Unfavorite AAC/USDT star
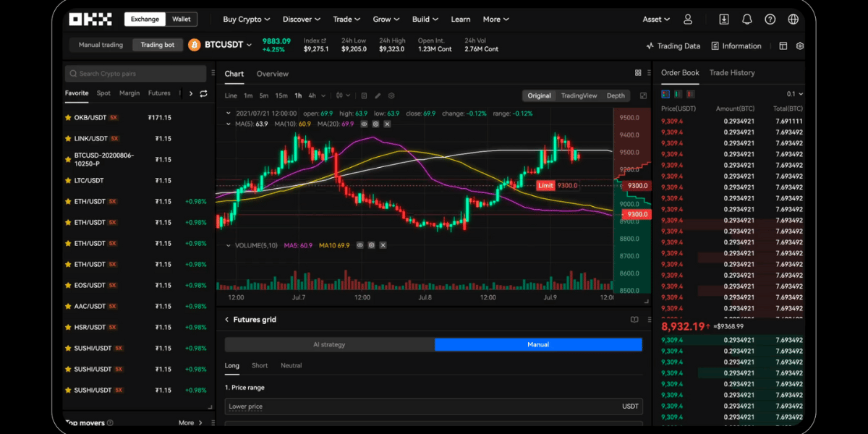 [x=68, y=306]
